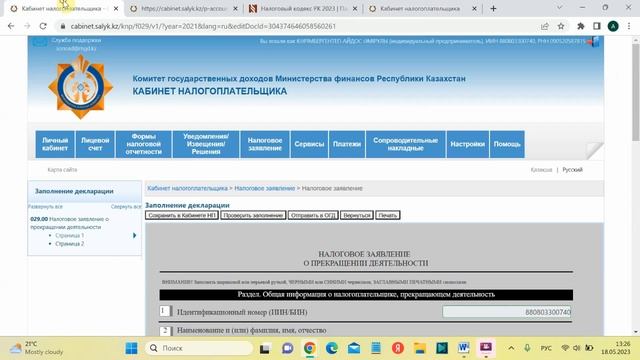
Task: Click Сохранить в Кабинете НП button
Action: pyautogui.click(x=182, y=215)
